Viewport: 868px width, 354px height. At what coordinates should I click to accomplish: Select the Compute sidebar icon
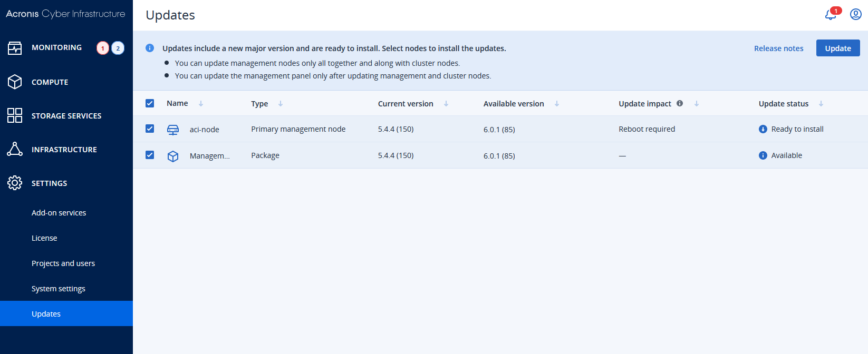15,82
